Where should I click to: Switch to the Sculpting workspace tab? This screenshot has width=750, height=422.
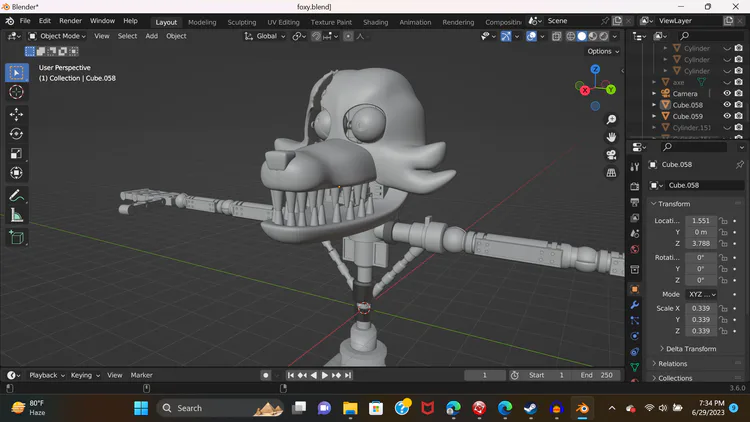(242, 22)
